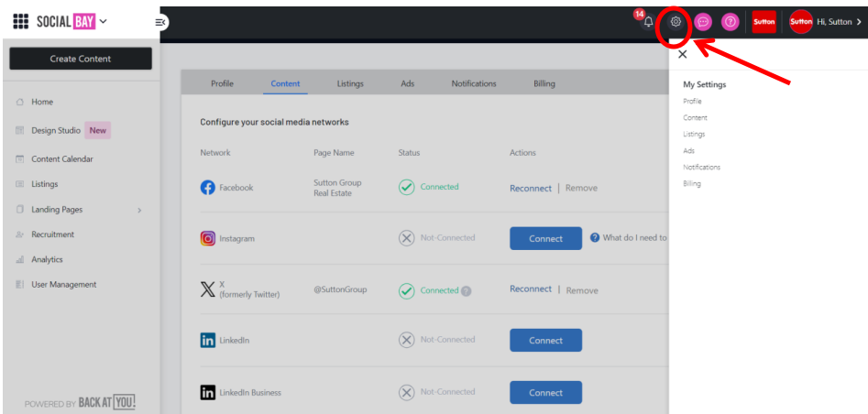Click the LinkedIn network icon
Screen dimensions: 868x414
point(207,341)
